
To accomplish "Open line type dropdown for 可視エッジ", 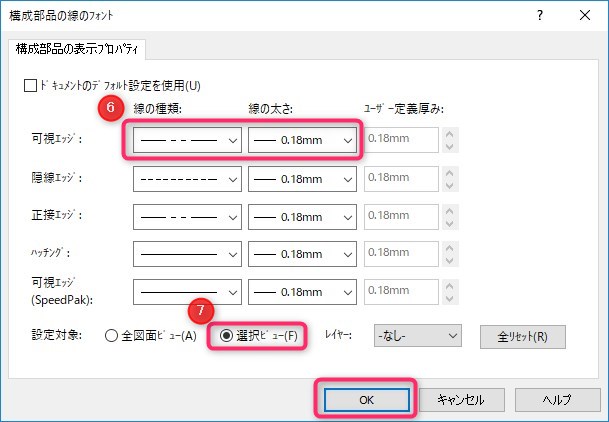I will click(188, 141).
